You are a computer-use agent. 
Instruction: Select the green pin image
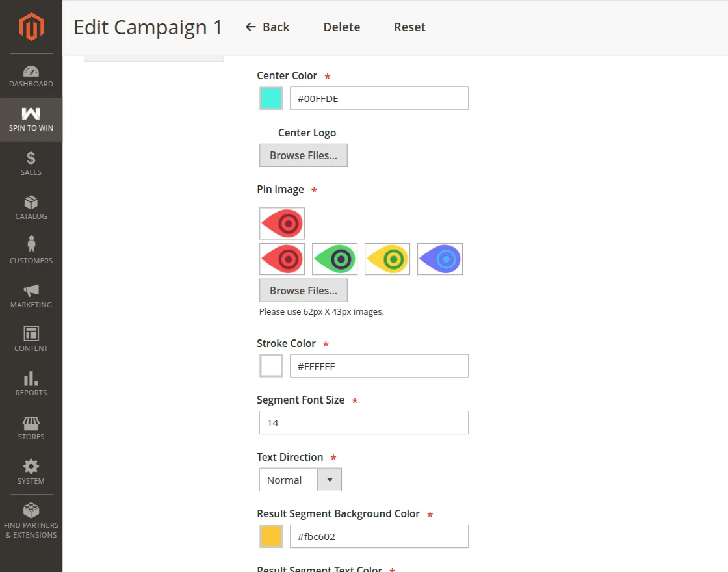[334, 258]
